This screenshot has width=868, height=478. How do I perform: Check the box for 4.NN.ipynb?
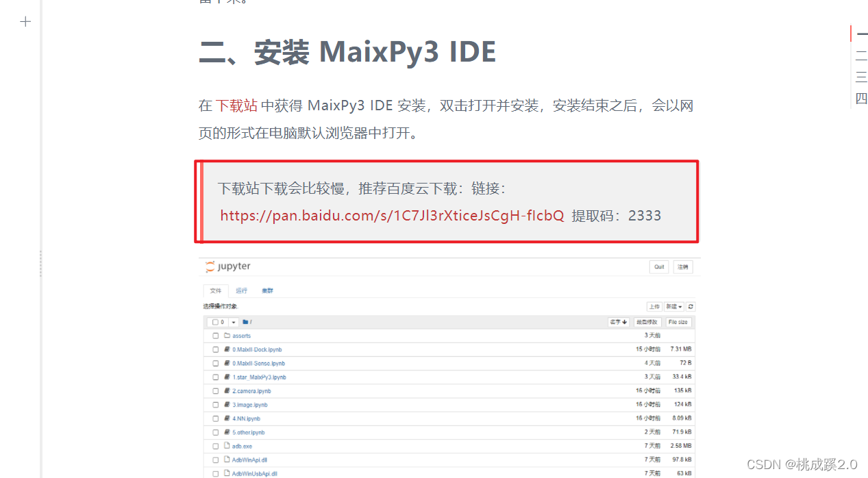[216, 418]
